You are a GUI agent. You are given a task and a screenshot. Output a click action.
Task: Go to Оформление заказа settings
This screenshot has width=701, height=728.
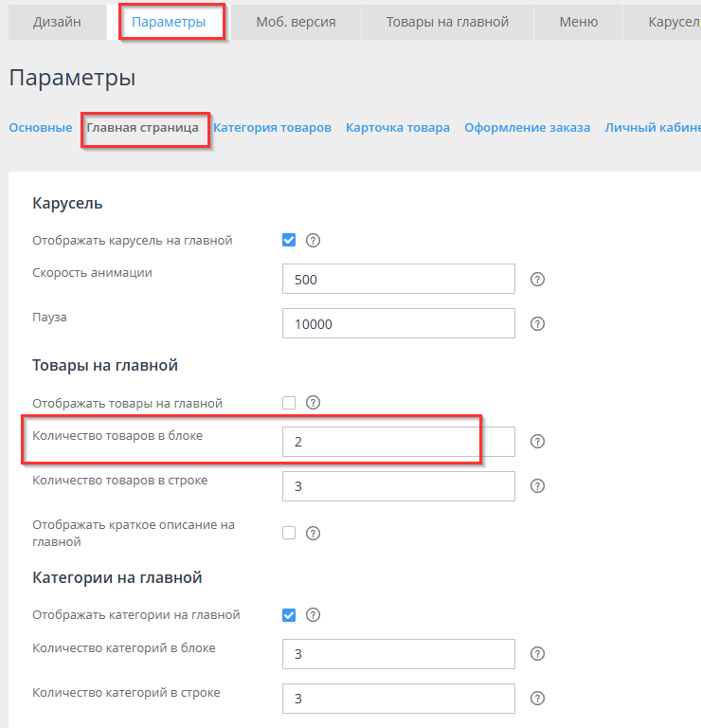(x=527, y=127)
